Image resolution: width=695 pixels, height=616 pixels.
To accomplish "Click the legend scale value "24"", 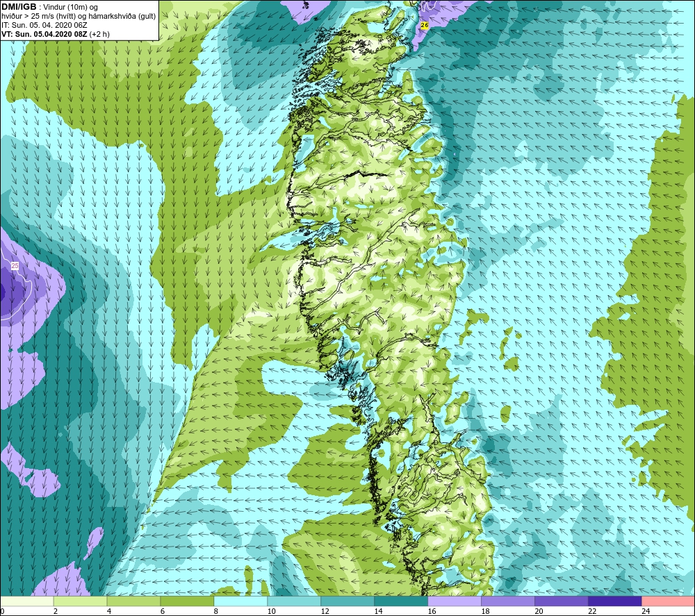I will pos(646,611).
